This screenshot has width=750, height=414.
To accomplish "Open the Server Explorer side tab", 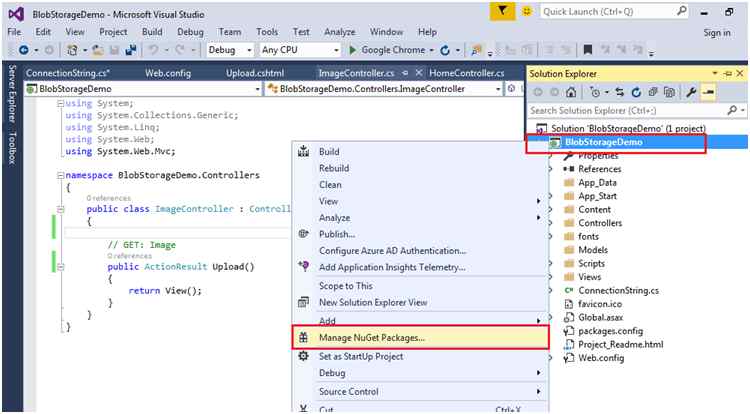I will [x=12, y=93].
